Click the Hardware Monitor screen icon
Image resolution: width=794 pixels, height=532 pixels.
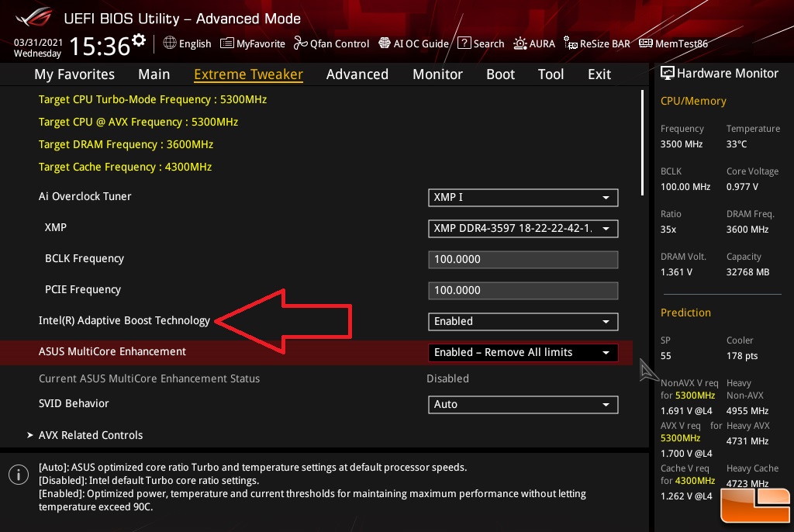tap(668, 73)
